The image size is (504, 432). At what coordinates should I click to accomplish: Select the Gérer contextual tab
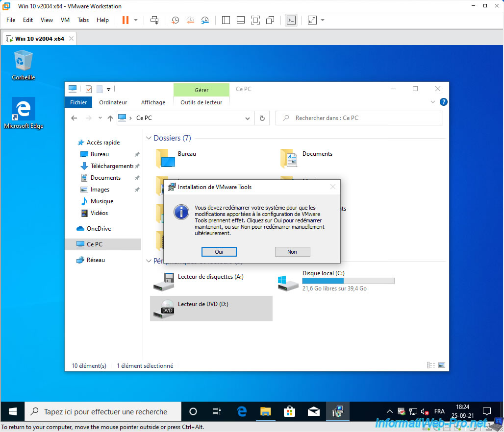point(202,90)
